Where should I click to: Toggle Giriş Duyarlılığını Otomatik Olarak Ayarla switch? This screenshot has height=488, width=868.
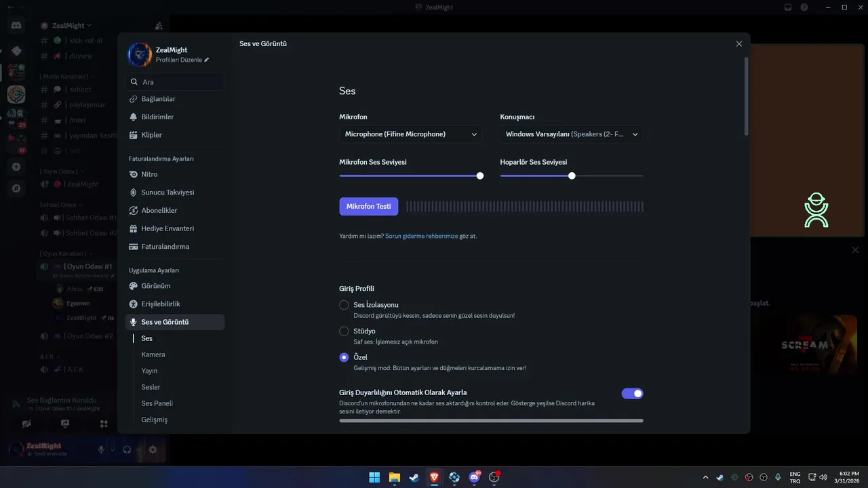[632, 393]
